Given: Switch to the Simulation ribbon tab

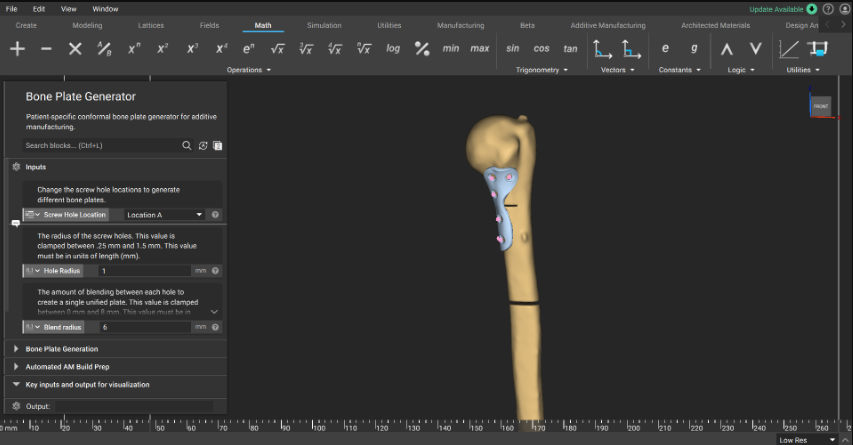Looking at the screenshot, I should [x=324, y=25].
